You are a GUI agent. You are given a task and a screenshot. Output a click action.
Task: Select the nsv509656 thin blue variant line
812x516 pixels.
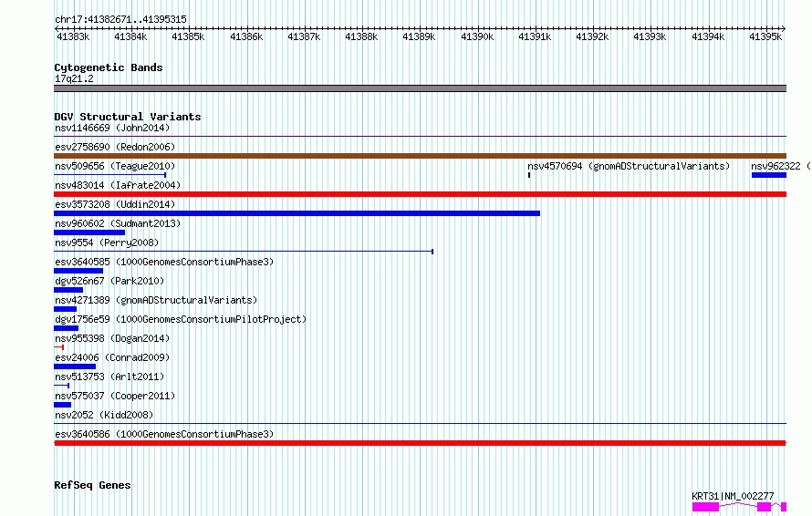[x=109, y=175]
